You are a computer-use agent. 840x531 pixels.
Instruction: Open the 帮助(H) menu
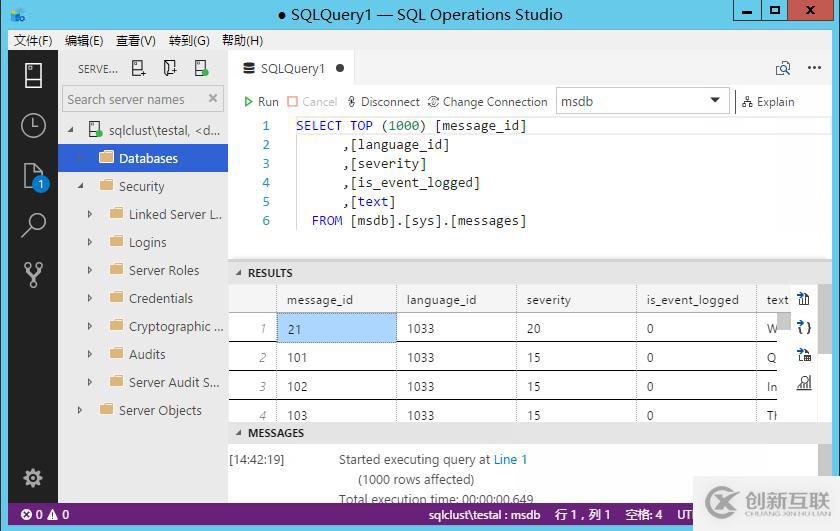[242, 41]
